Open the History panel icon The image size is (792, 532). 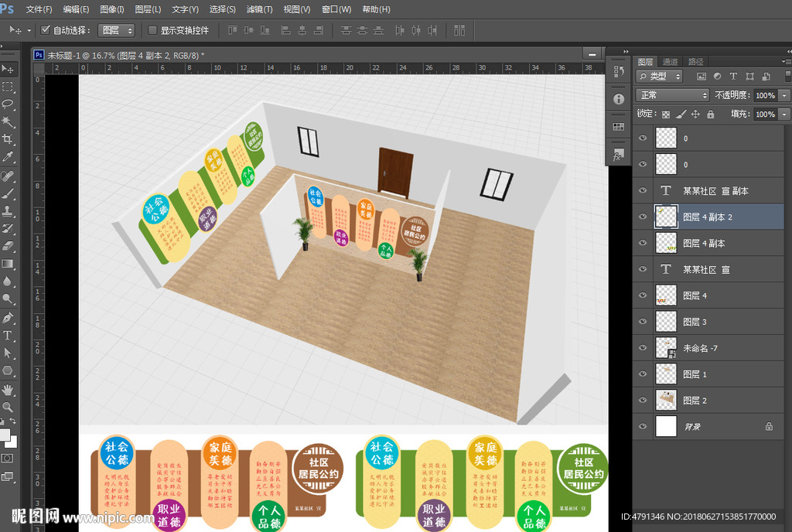click(x=619, y=72)
